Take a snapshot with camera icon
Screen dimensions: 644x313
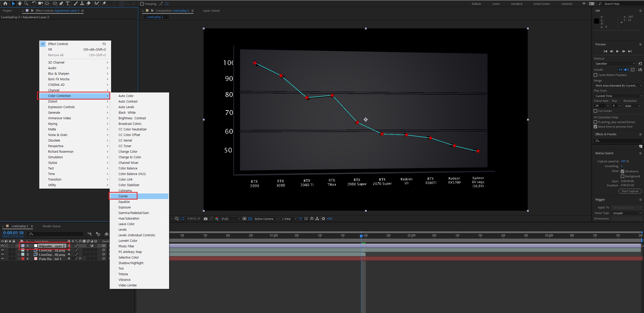[206, 219]
